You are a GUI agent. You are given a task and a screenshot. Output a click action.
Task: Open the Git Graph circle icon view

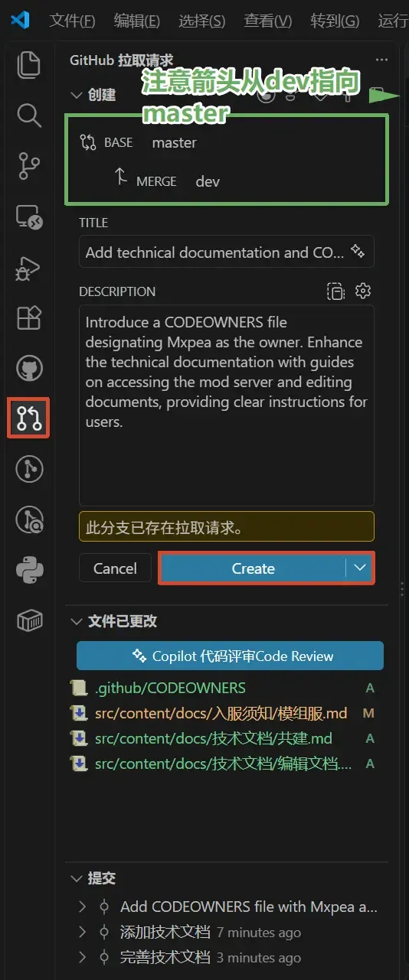pyautogui.click(x=29, y=469)
